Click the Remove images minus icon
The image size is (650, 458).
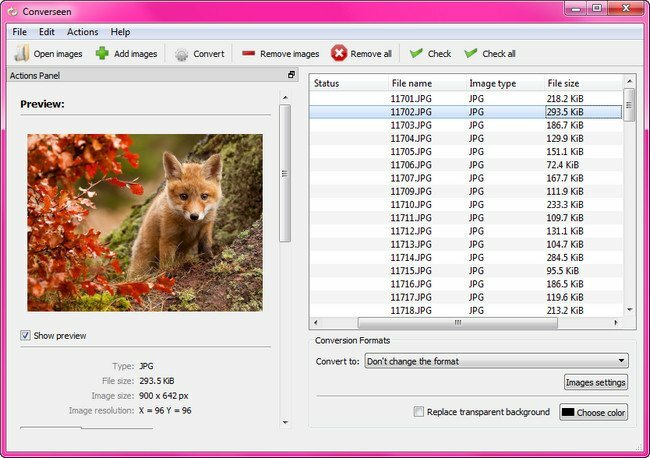coord(248,54)
